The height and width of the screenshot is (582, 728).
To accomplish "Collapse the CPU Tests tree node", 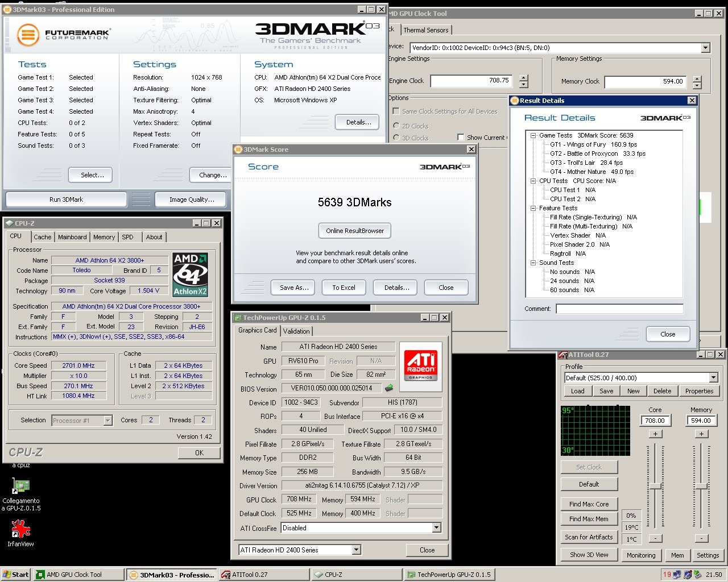I will click(533, 181).
